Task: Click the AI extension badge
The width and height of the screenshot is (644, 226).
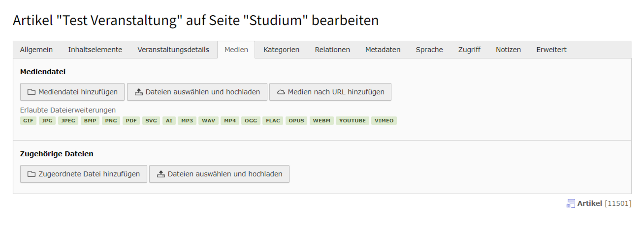Action: [169, 121]
